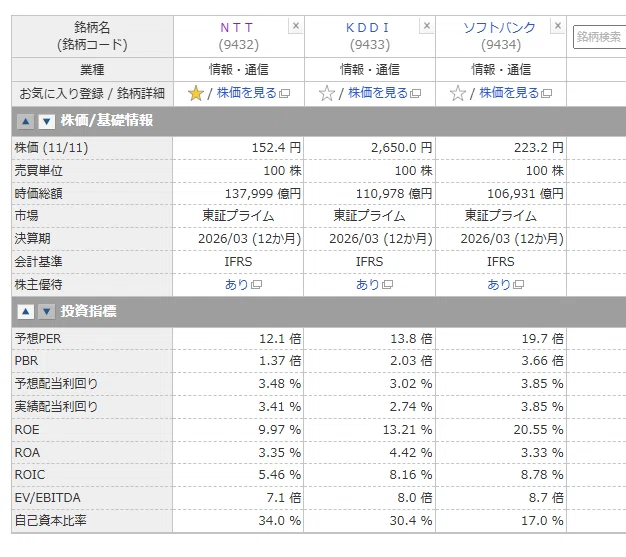The image size is (626, 557).
Task: Select NTT 自己資本比率 value 34.0 %
Action: pos(279,521)
